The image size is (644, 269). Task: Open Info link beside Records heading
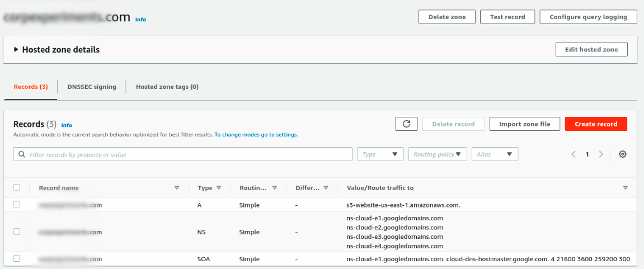pyautogui.click(x=67, y=125)
